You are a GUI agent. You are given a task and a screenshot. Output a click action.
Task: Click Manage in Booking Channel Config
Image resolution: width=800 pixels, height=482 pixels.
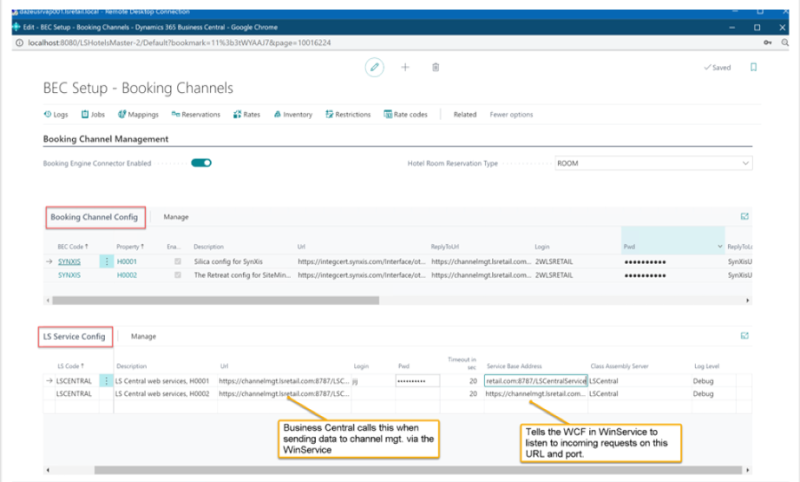pyautogui.click(x=176, y=216)
